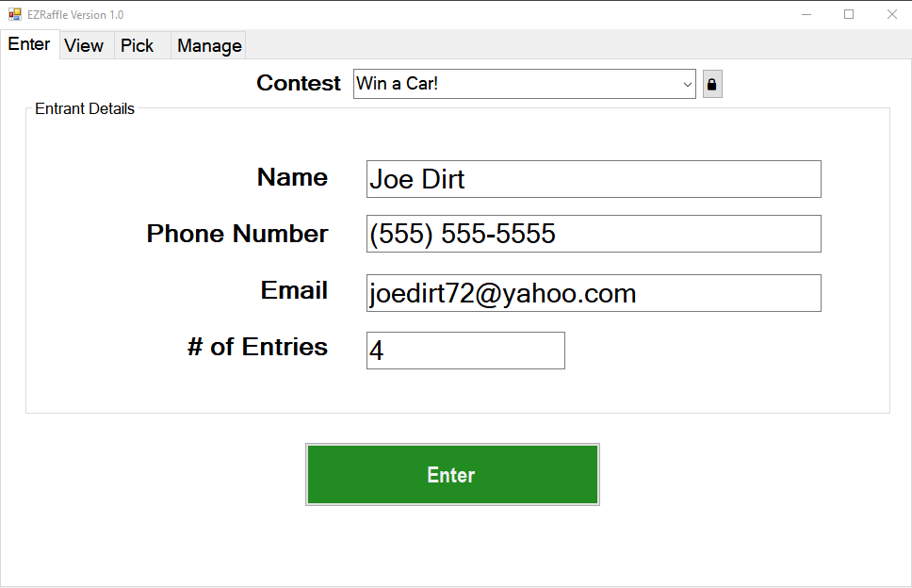
Task: Switch to the Pick tab
Action: [x=138, y=45]
